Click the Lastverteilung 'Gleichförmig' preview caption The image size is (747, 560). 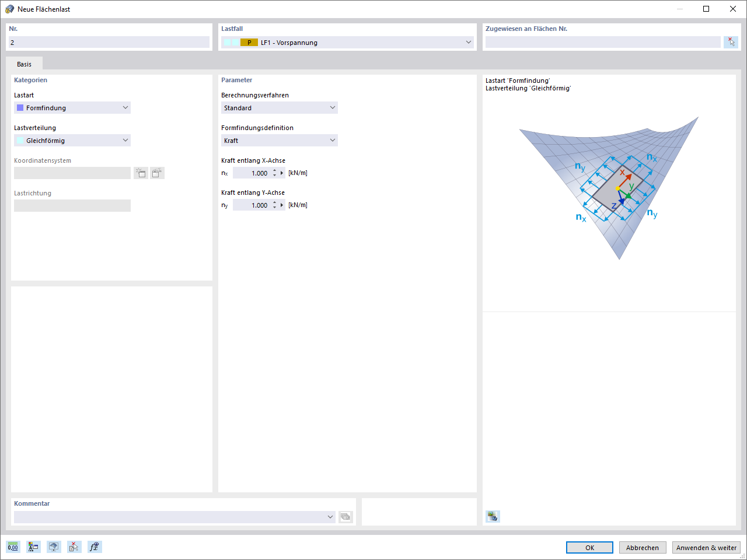pyautogui.click(x=528, y=88)
